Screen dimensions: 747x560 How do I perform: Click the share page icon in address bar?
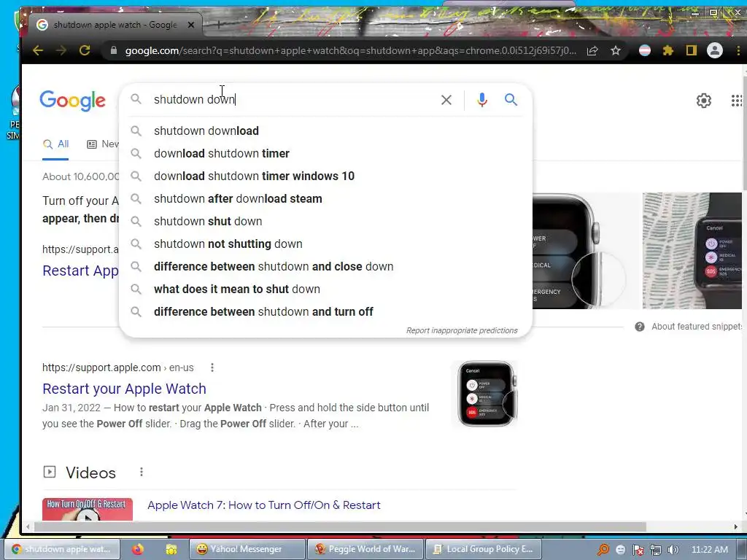click(592, 50)
